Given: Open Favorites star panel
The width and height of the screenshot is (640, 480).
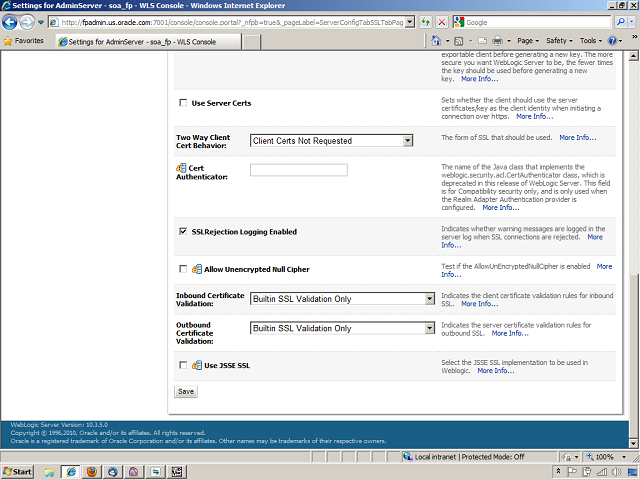Looking at the screenshot, I should tap(23, 41).
